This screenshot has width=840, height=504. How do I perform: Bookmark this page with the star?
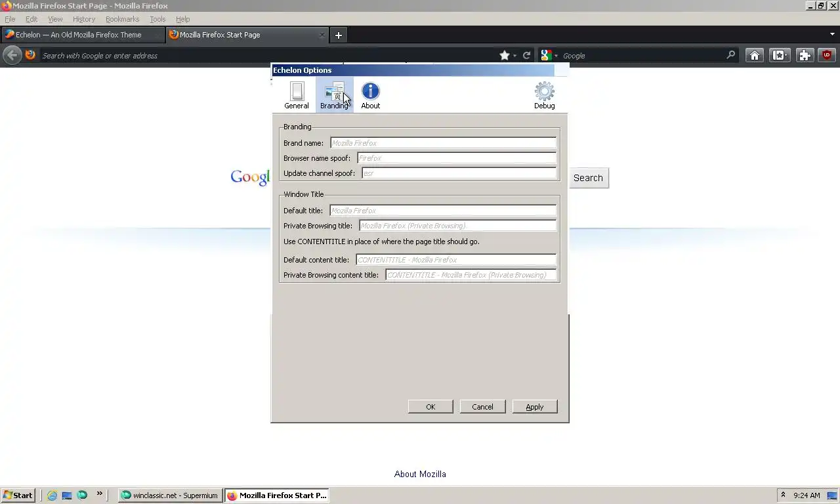[504, 55]
